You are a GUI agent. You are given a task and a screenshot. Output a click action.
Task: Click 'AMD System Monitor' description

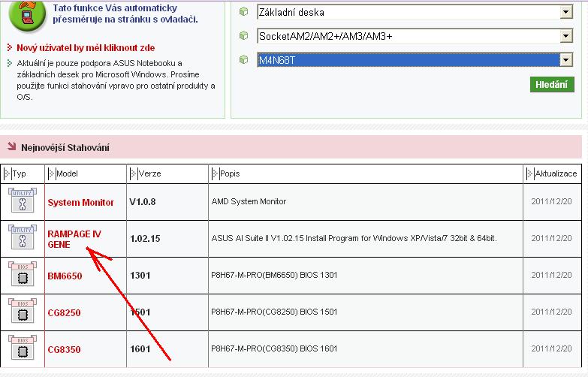(249, 201)
